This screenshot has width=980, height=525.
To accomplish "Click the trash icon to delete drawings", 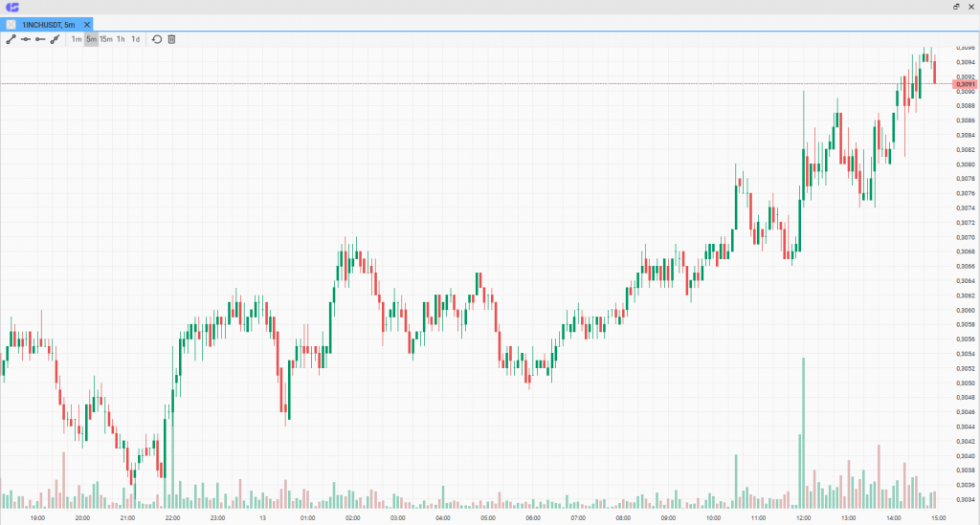I will point(172,39).
